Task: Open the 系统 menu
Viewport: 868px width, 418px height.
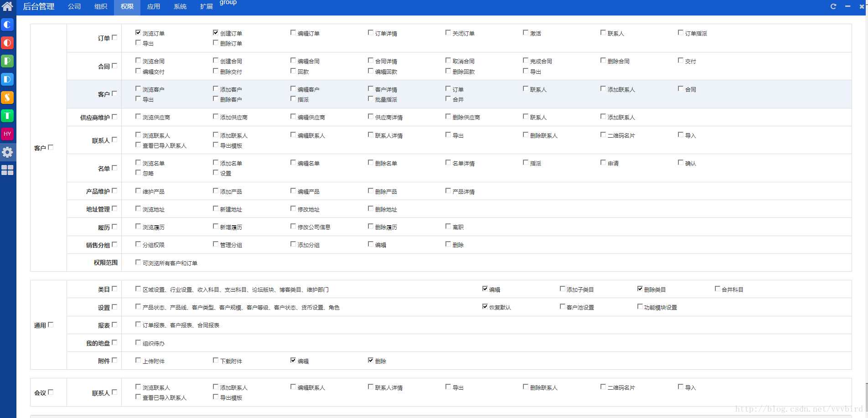Action: (x=180, y=6)
